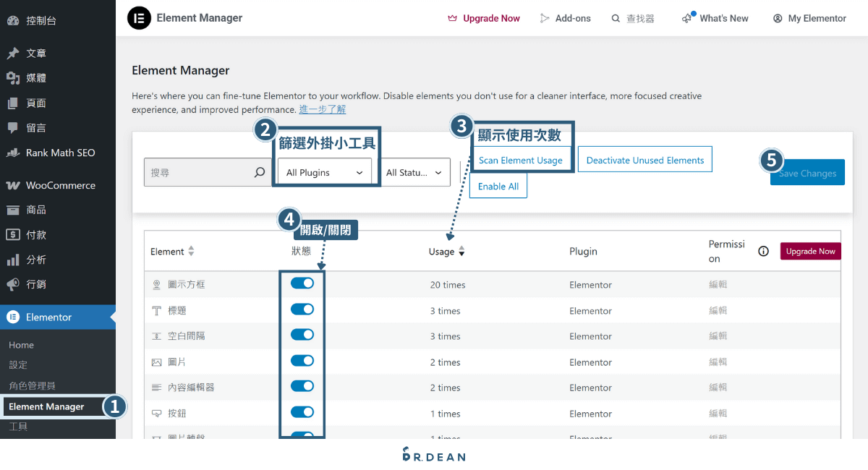This screenshot has height=470, width=868.
Task: Sort the table by Usage column
Action: 446,251
